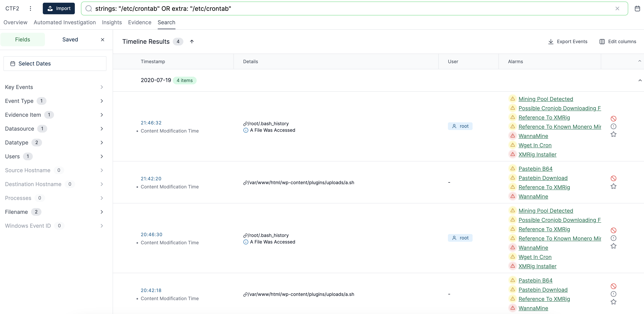Open the Automated Investigation tab
Image resolution: width=644 pixels, height=314 pixels.
click(65, 23)
